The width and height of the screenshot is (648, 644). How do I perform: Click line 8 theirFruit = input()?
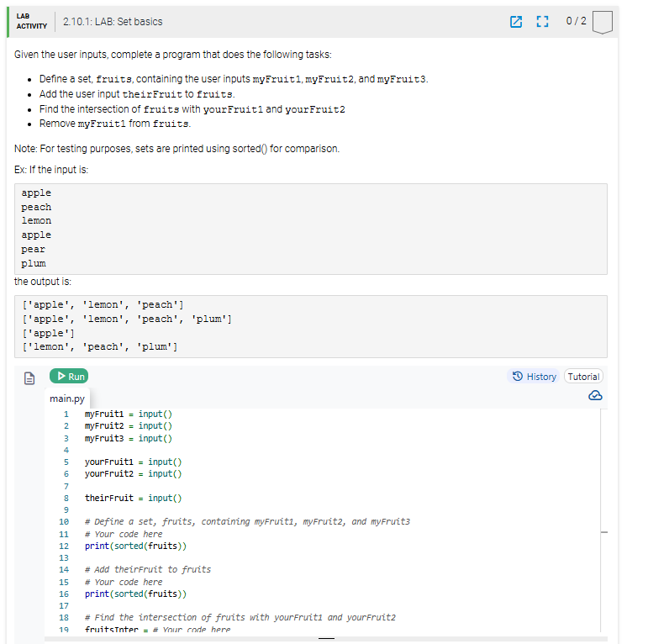pos(133,498)
